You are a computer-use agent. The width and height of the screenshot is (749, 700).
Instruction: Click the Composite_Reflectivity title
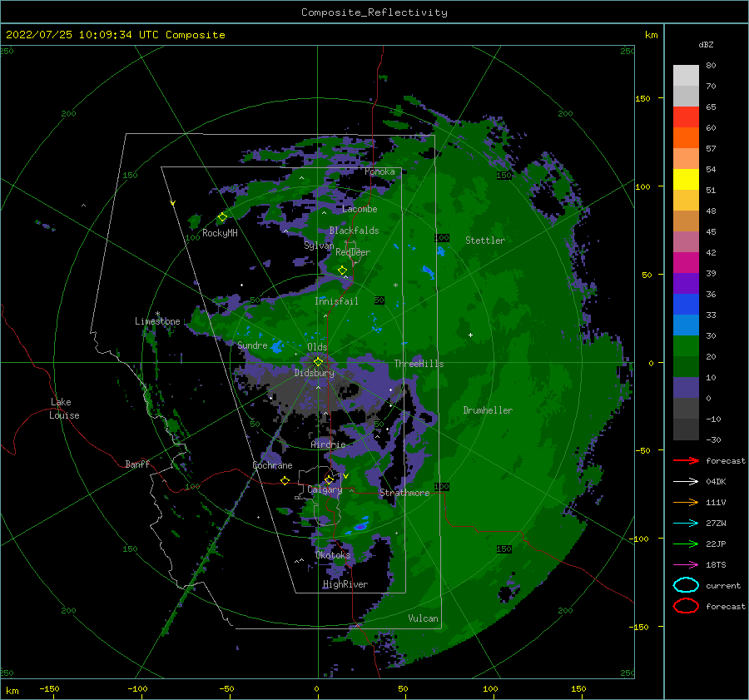pyautogui.click(x=374, y=12)
